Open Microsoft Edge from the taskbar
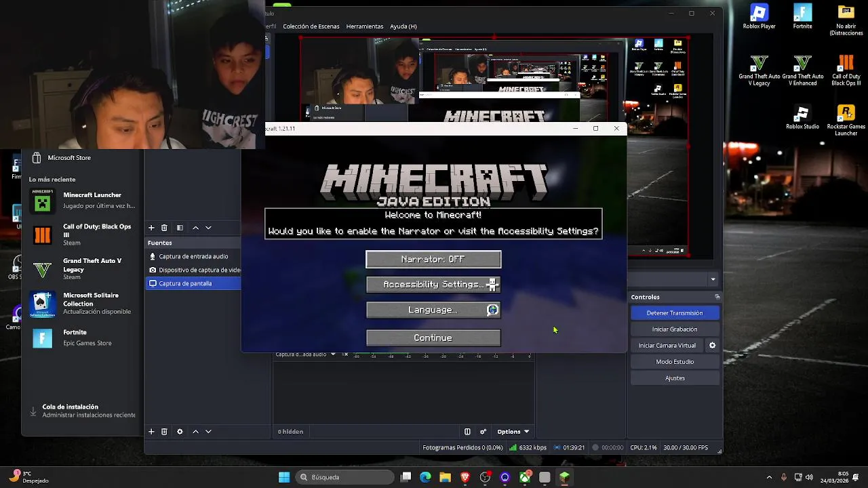Viewport: 868px width, 488px height. pyautogui.click(x=425, y=477)
